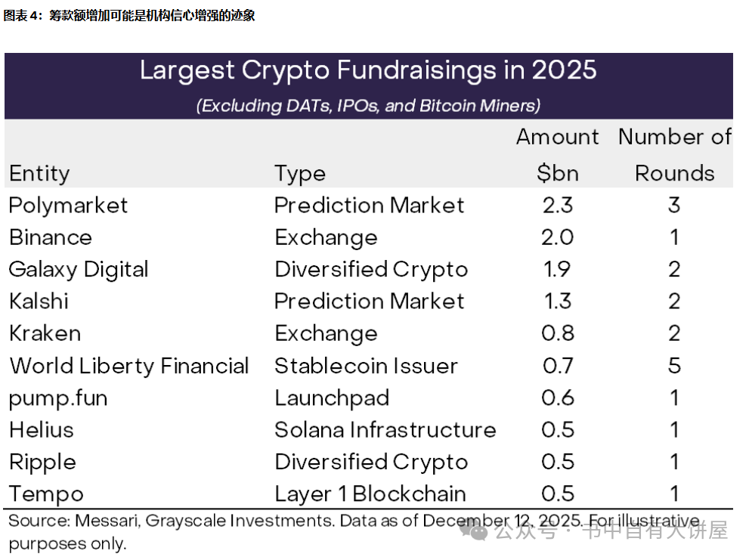Click the chart title 'Largest Crypto Fundraisings in 2025'
The width and height of the screenshot is (752, 560).
click(x=368, y=70)
